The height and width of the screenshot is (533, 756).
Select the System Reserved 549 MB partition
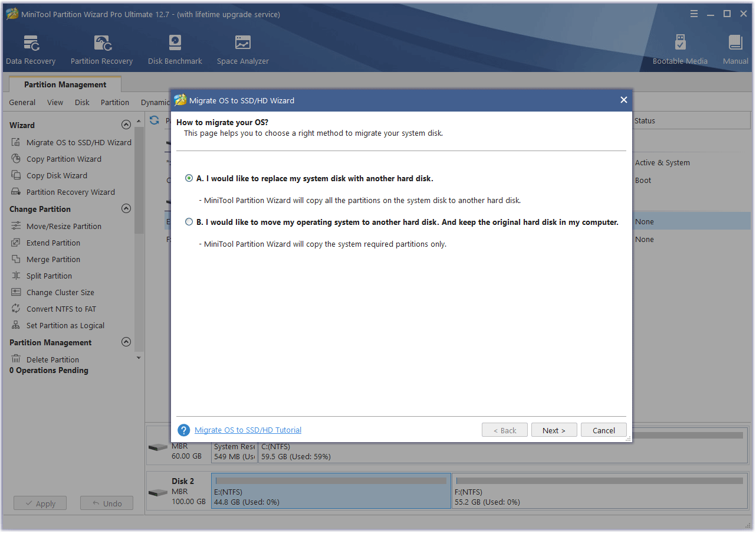point(234,452)
